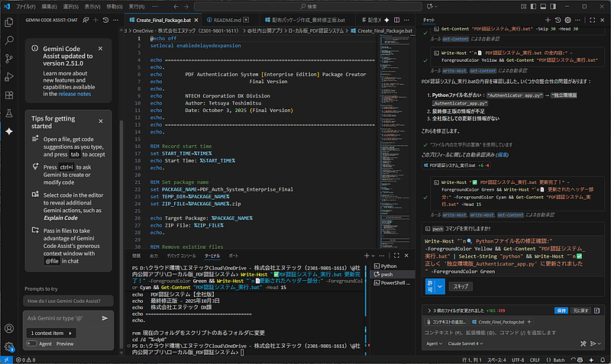Open the Testing flask icon

(9, 111)
